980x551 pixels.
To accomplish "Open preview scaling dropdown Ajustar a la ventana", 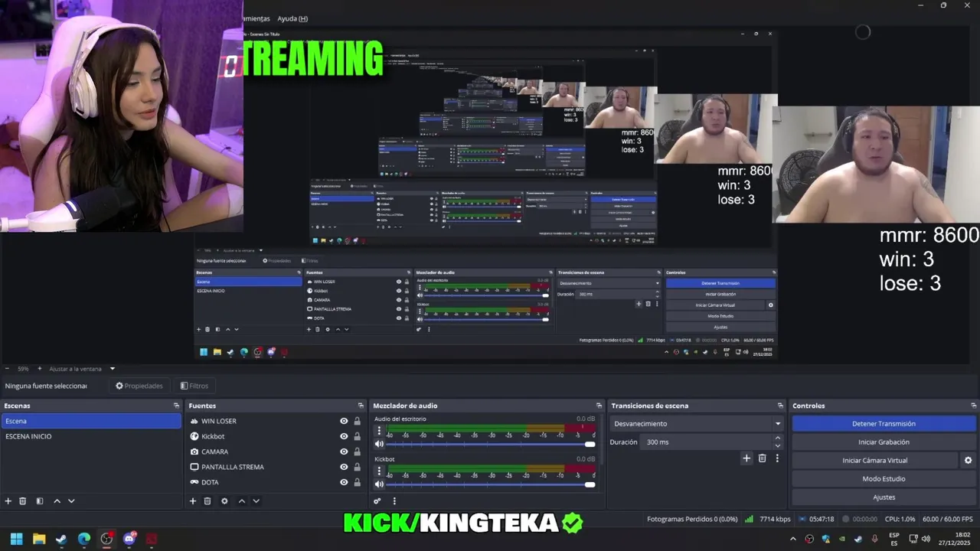I will (x=82, y=369).
